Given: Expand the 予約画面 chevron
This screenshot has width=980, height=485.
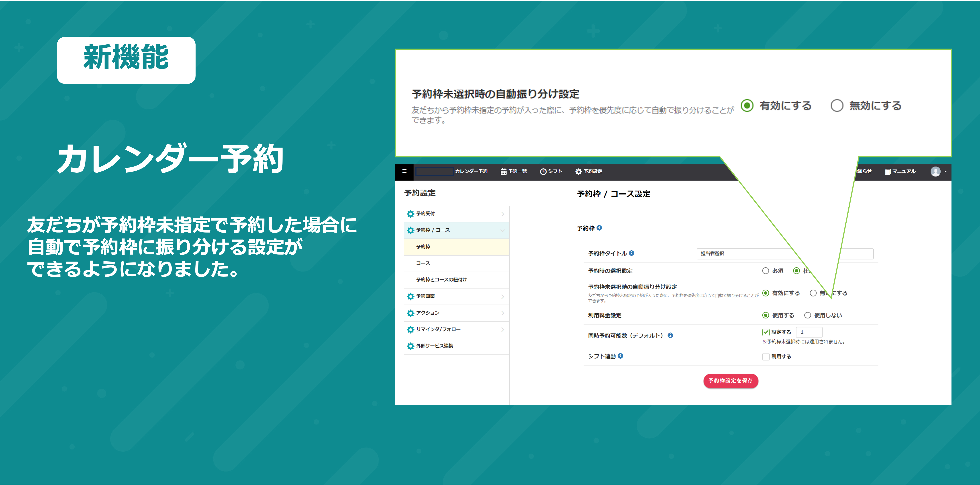Looking at the screenshot, I should click(x=502, y=297).
